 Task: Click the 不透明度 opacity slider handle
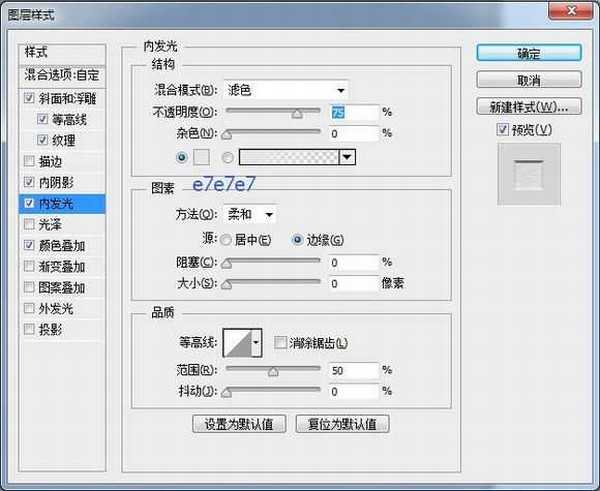tap(297, 114)
